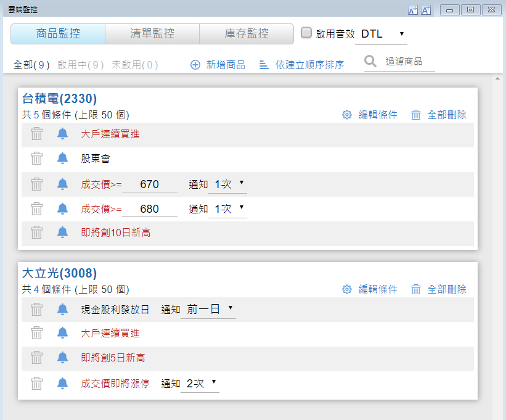
Task: Click the 大立光(3008) stock title
Action: click(x=59, y=273)
